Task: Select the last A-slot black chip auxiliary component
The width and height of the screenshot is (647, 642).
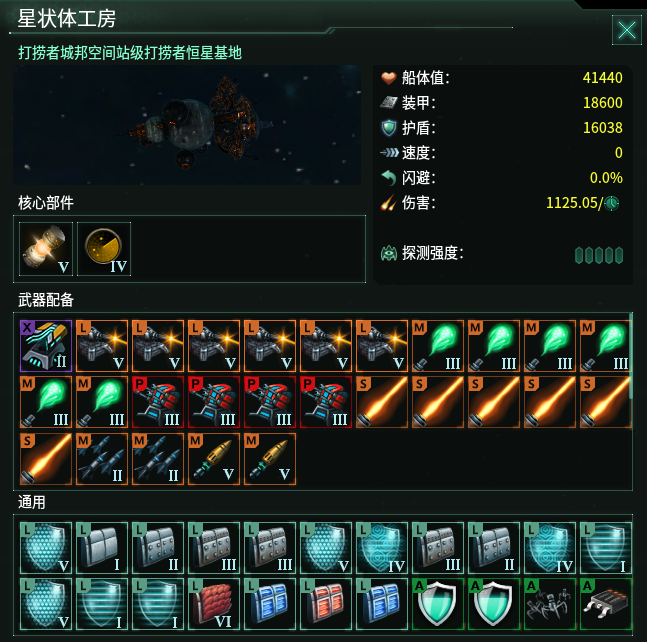Action: point(606,604)
